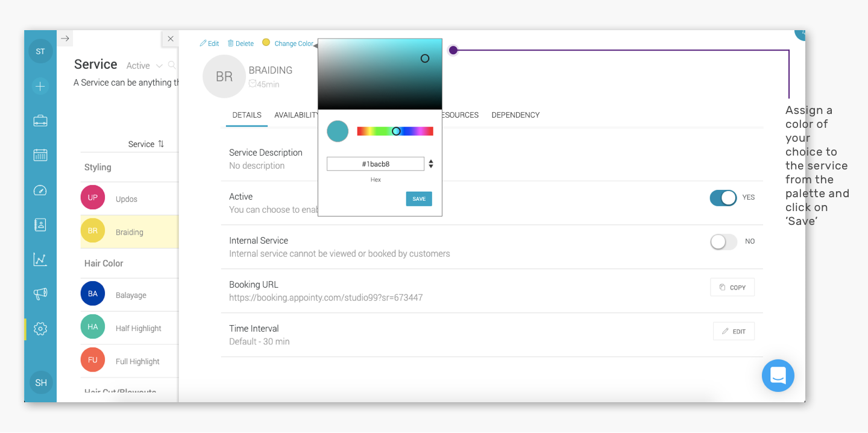Click the FU avatar for Full Highlight
The height and width of the screenshot is (433, 868).
pos(93,360)
